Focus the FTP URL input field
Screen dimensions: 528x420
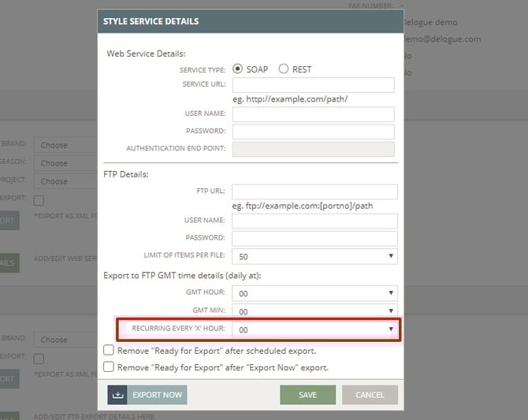point(314,191)
